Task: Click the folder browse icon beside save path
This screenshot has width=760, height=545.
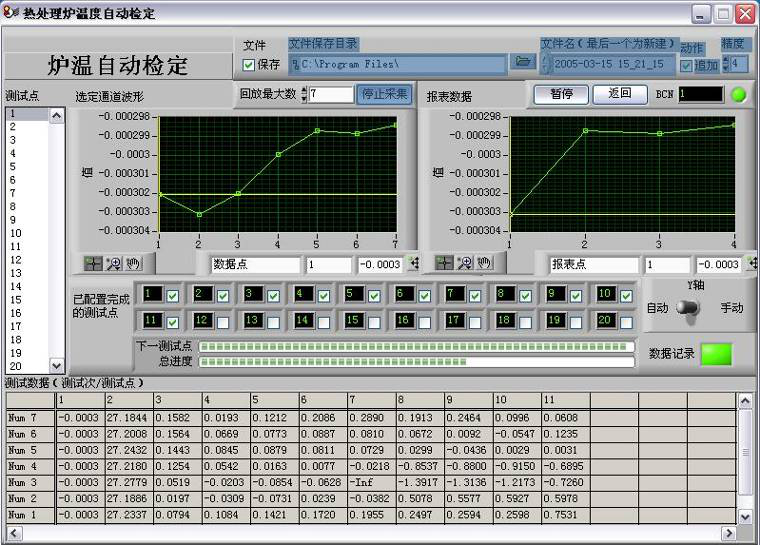Action: point(522,63)
